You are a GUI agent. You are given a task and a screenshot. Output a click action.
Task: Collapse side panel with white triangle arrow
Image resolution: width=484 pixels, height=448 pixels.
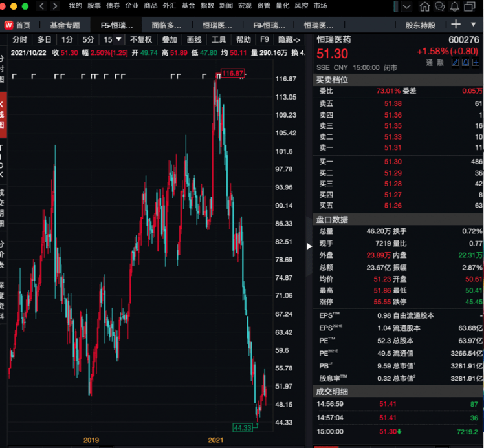[309, 246]
